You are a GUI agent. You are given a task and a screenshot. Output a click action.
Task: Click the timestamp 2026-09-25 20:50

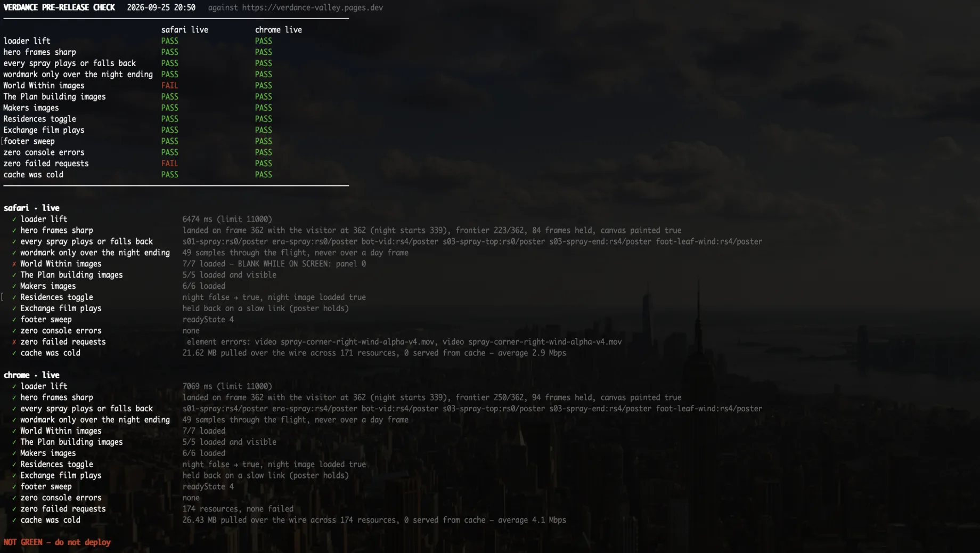(x=161, y=7)
